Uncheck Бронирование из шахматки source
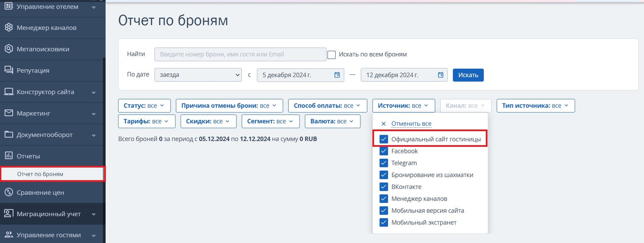644x243 pixels. (x=384, y=175)
